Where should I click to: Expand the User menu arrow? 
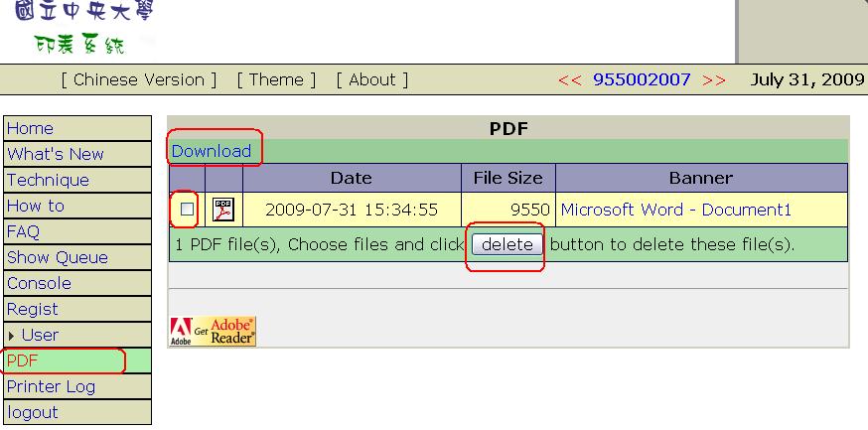[12, 336]
